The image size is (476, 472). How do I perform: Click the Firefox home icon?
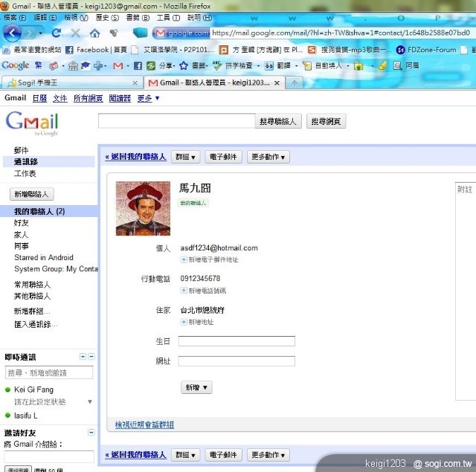click(94, 33)
